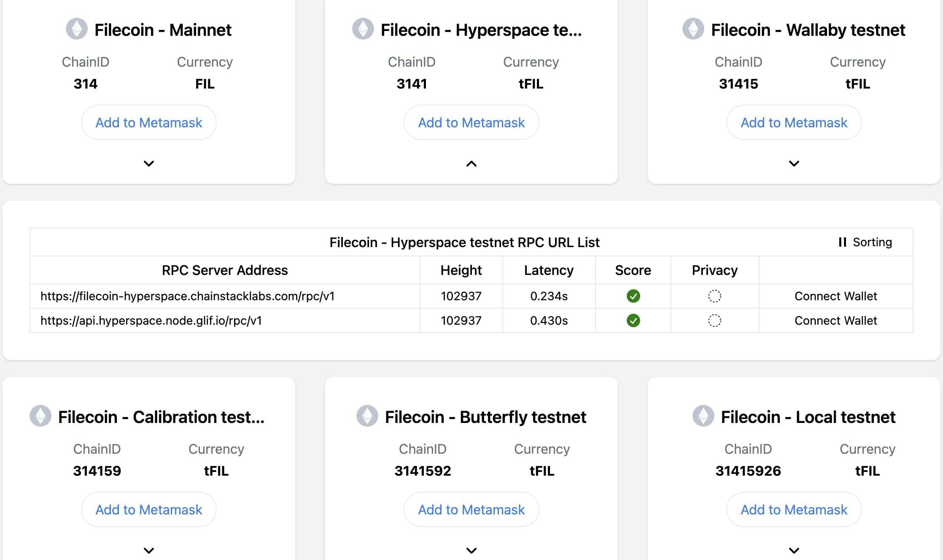The height and width of the screenshot is (560, 943).
Task: Expand Wallaby testnet RPC list chevron
Action: click(x=794, y=164)
